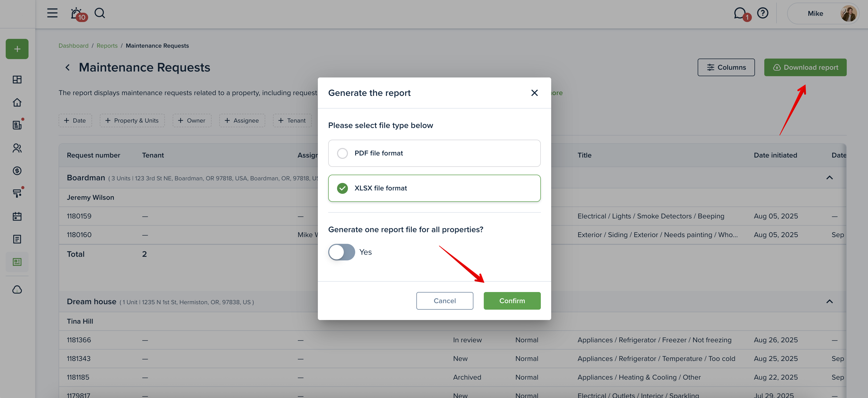Go to Reports breadcrumb link
This screenshot has height=398, width=868.
(x=107, y=46)
